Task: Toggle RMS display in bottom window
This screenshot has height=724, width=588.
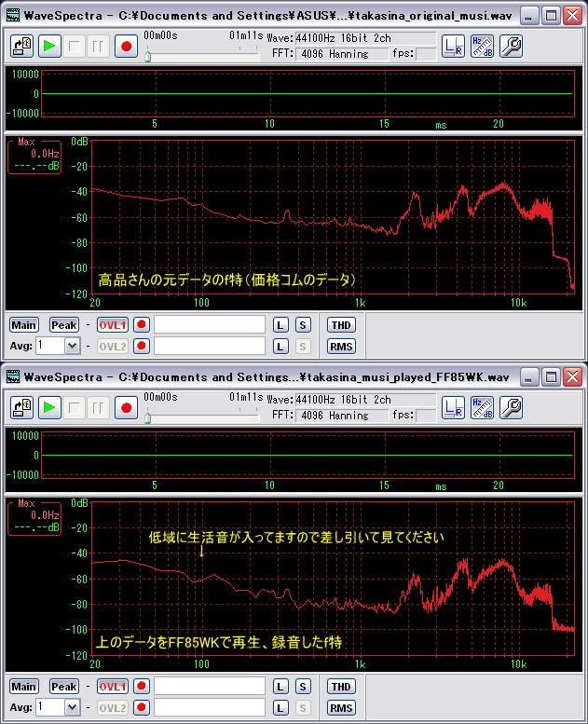Action: pyautogui.click(x=341, y=708)
